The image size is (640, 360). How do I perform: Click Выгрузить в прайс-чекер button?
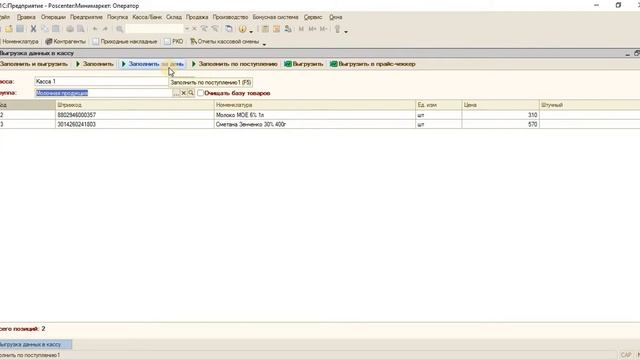pos(373,64)
